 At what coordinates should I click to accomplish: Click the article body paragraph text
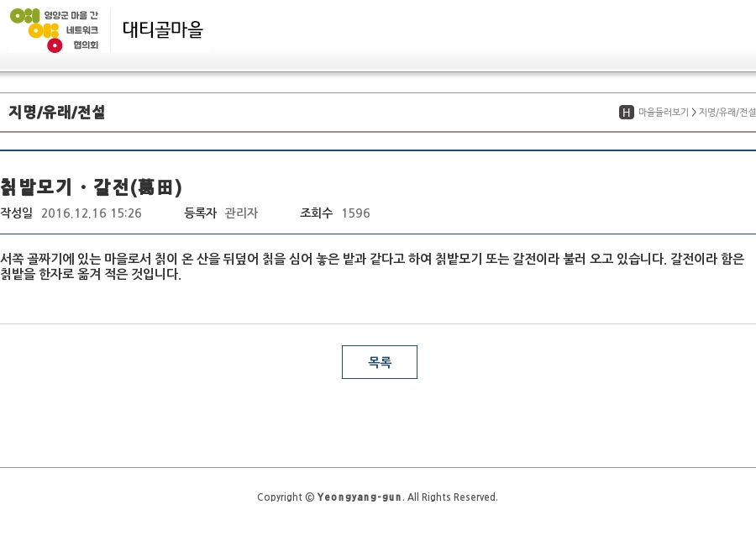[372, 266]
